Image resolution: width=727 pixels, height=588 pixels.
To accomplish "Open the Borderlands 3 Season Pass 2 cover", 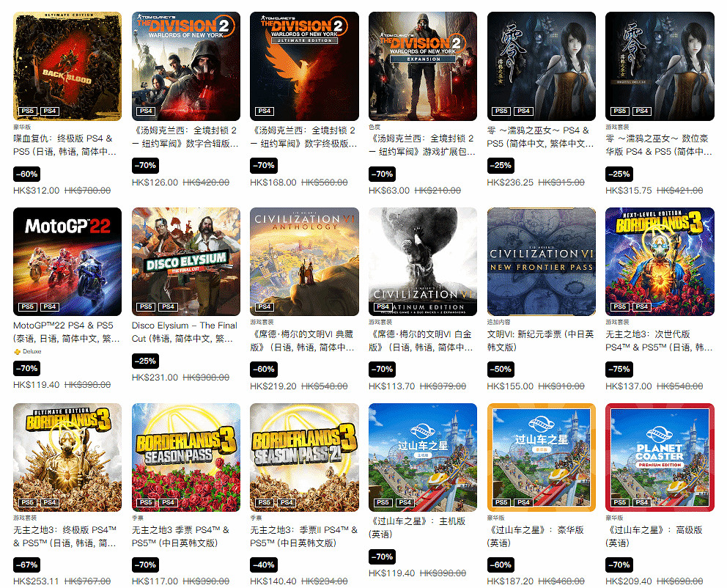I will [304, 457].
